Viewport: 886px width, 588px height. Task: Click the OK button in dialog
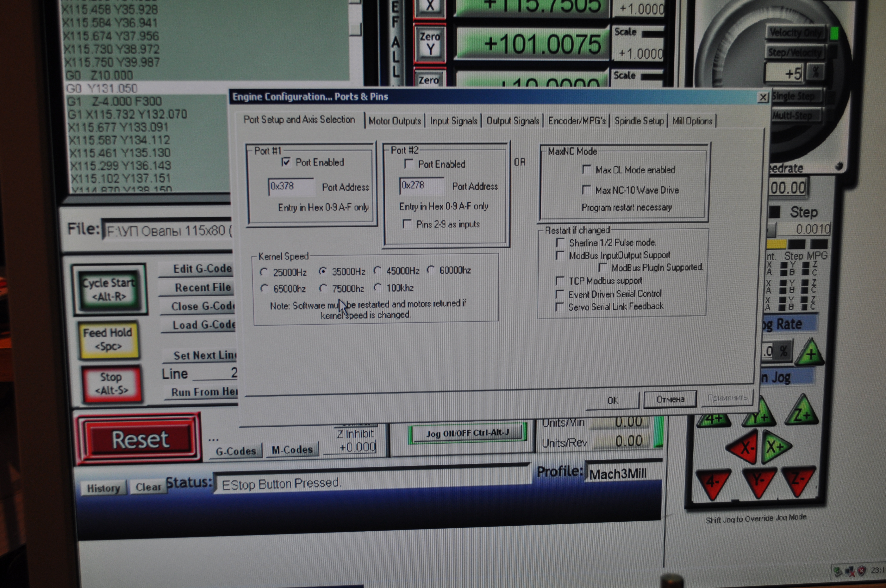[x=612, y=400]
